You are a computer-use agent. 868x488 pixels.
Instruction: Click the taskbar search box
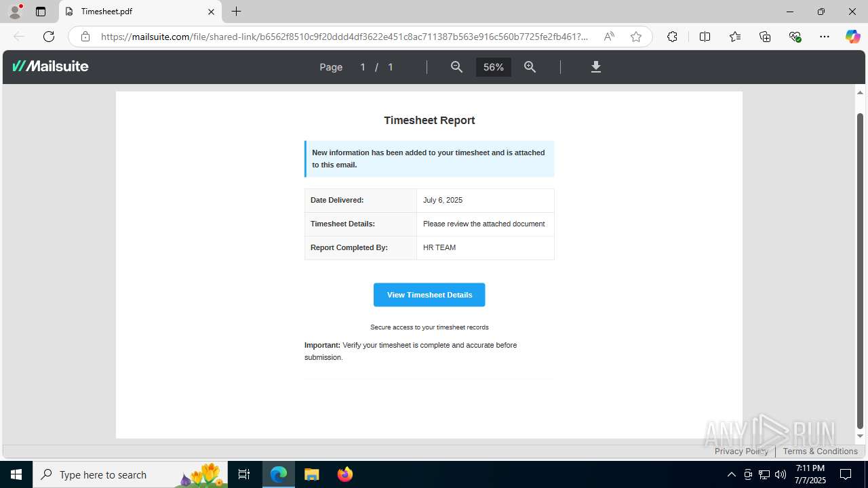(130, 474)
